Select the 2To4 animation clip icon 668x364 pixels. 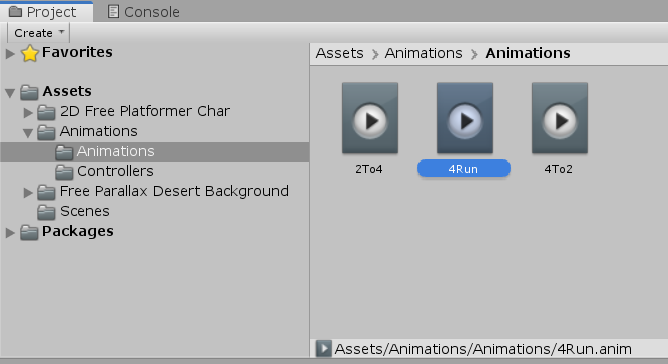click(370, 118)
